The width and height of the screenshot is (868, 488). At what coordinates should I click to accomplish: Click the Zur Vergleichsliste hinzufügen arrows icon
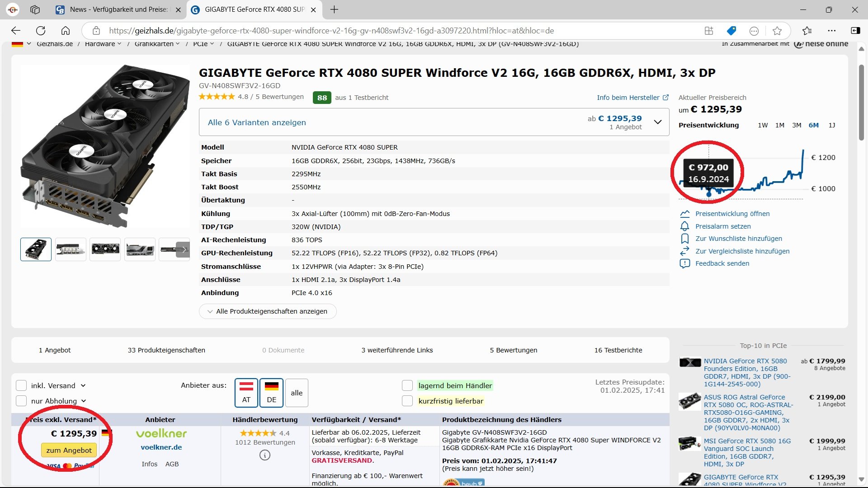[x=684, y=251]
